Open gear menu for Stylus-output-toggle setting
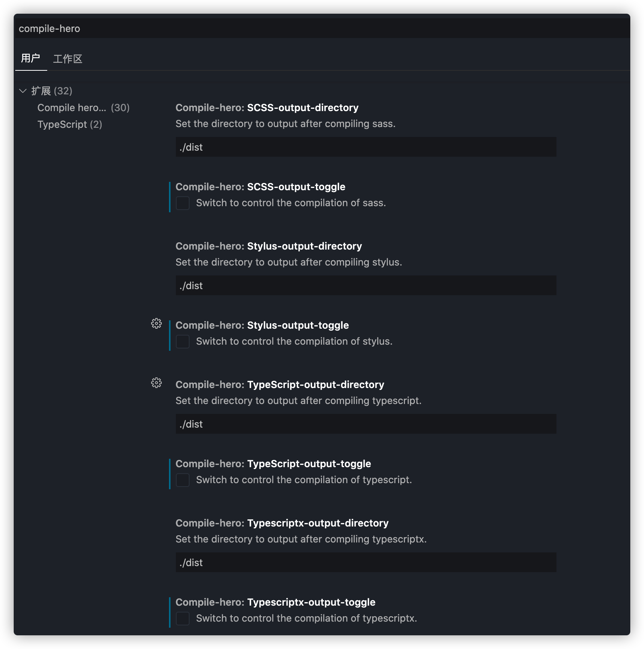Viewport: 644px width, 649px height. pyautogui.click(x=156, y=323)
